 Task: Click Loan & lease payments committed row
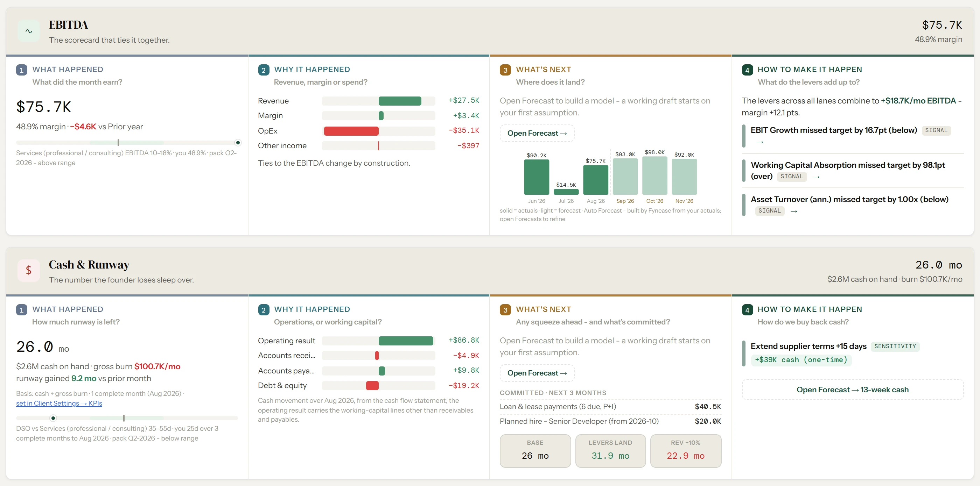[x=610, y=407]
